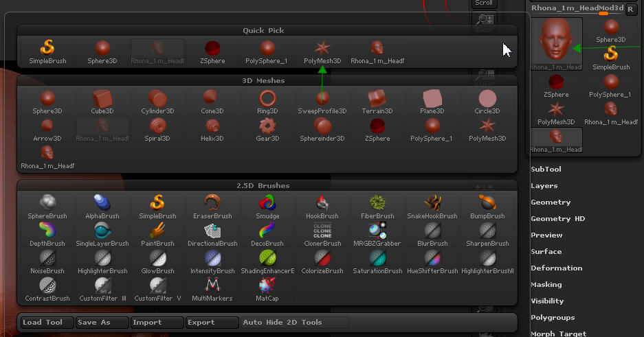Click Load Tool button
This screenshot has height=337, width=644.
tap(47, 322)
